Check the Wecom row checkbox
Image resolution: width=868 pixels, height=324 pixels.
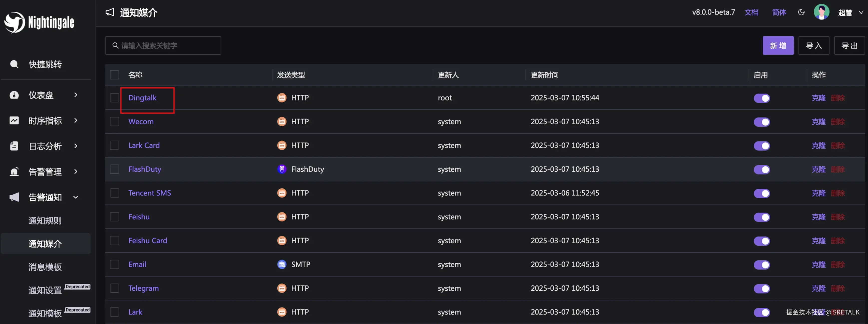(115, 121)
